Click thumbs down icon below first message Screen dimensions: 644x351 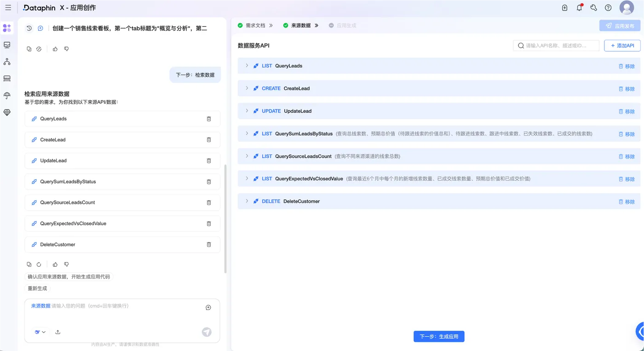pyautogui.click(x=66, y=49)
